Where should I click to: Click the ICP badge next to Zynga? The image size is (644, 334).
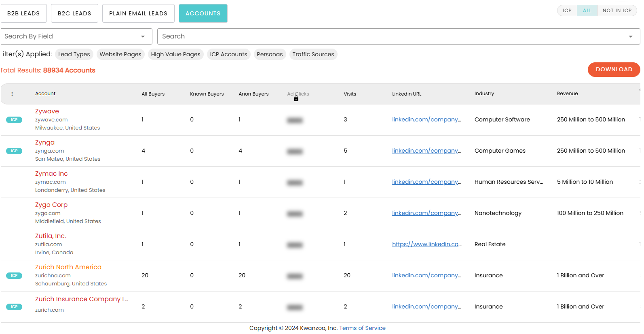pyautogui.click(x=14, y=151)
